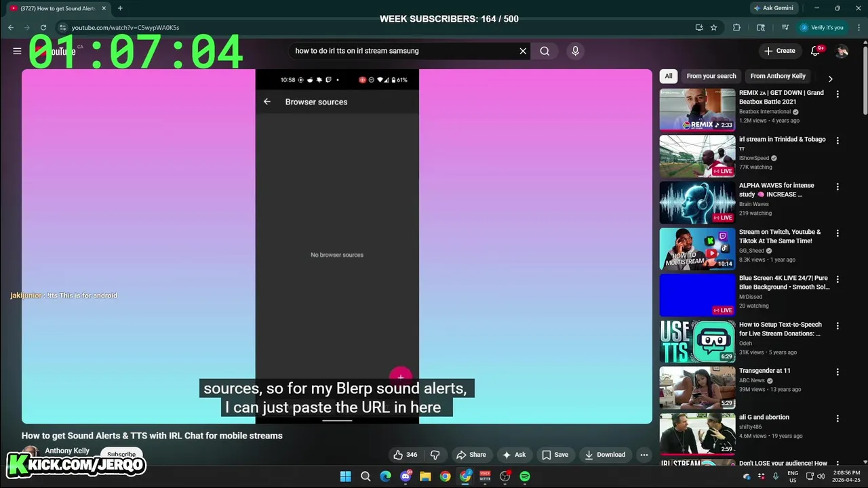Open media controls in Chrome toolbar
Viewport: 868px width, 488px height.
pos(785,28)
